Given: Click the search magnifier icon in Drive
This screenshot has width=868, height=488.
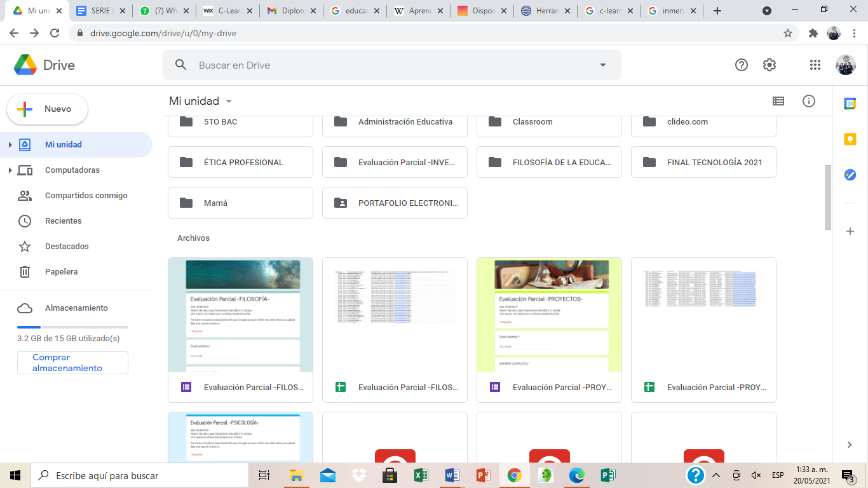Looking at the screenshot, I should coord(181,65).
